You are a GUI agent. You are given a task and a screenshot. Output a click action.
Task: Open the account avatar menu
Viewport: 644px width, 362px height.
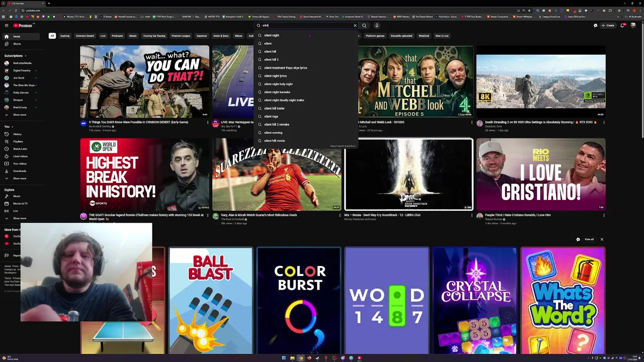point(633,25)
